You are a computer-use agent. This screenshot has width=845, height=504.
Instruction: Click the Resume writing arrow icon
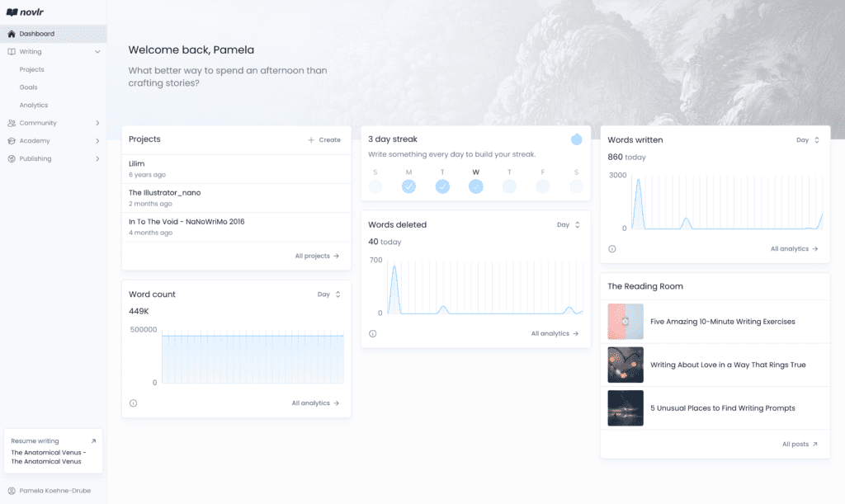click(94, 441)
